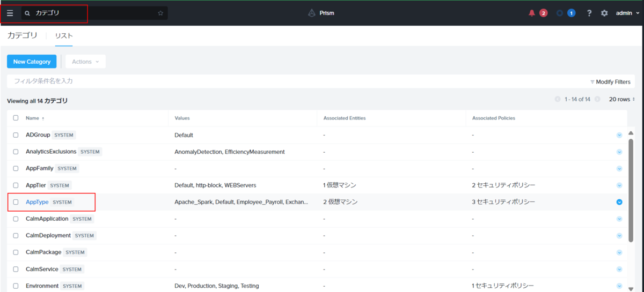Check the CalmService row checkbox
The width and height of the screenshot is (644, 292).
pyautogui.click(x=16, y=269)
